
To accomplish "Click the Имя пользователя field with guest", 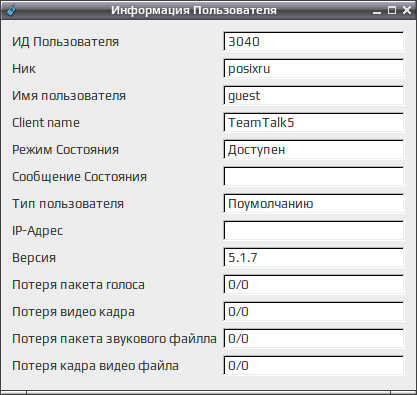I will point(314,96).
